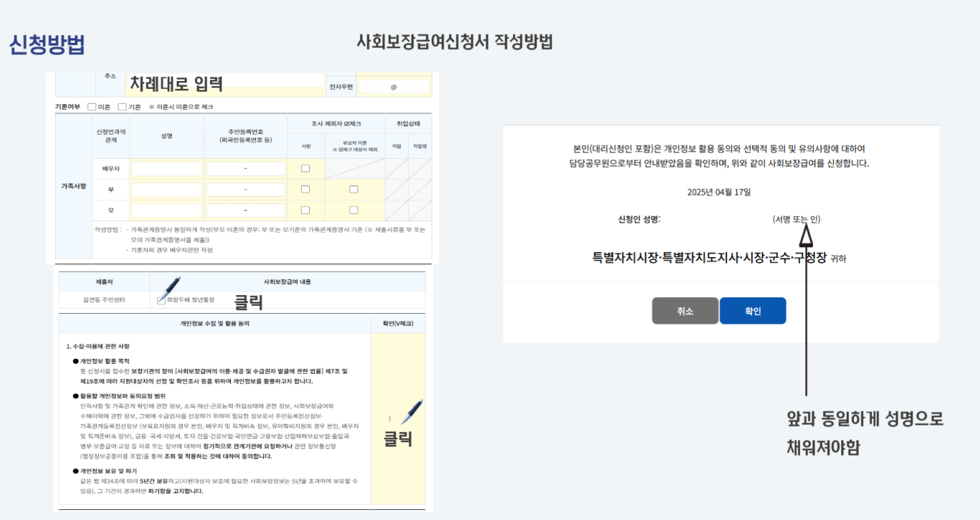This screenshot has height=520, width=980.
Task: Check 부모의 이혼 checkbox in 모 row
Action: coord(353,208)
